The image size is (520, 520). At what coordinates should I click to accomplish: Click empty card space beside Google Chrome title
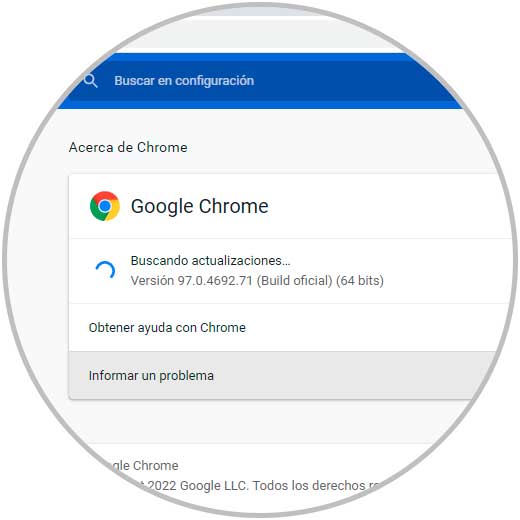point(383,206)
